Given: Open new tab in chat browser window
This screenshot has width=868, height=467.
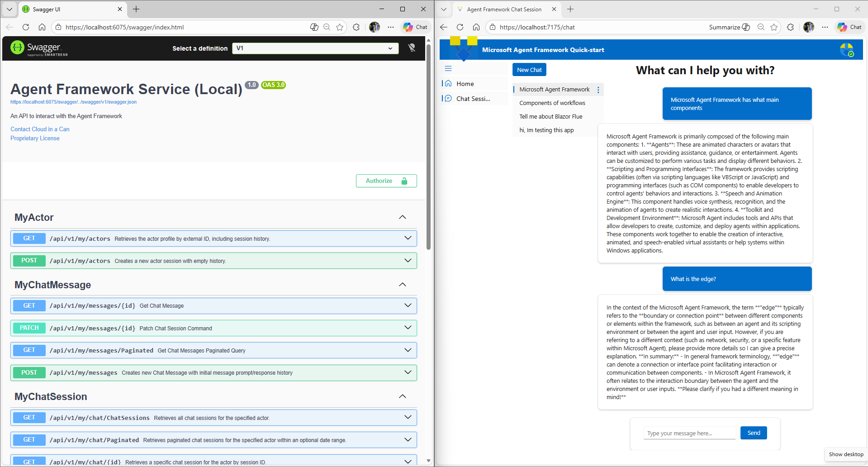Looking at the screenshot, I should point(570,9).
